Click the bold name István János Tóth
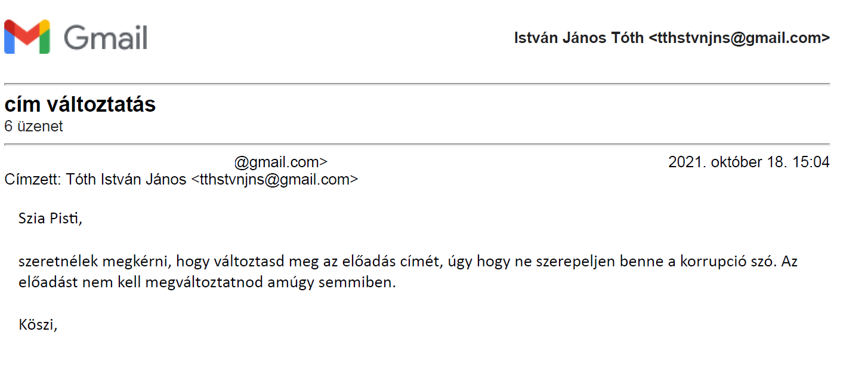This screenshot has height=387, width=868. coord(579,38)
